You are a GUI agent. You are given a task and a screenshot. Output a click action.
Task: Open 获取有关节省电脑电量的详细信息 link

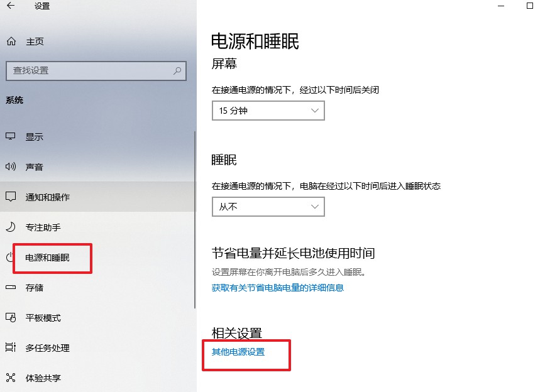(x=278, y=288)
